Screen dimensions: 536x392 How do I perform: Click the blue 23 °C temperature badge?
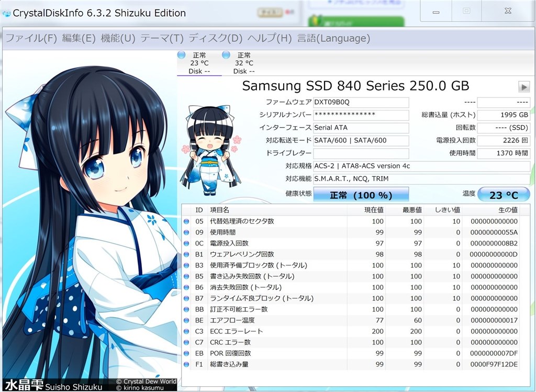click(504, 194)
